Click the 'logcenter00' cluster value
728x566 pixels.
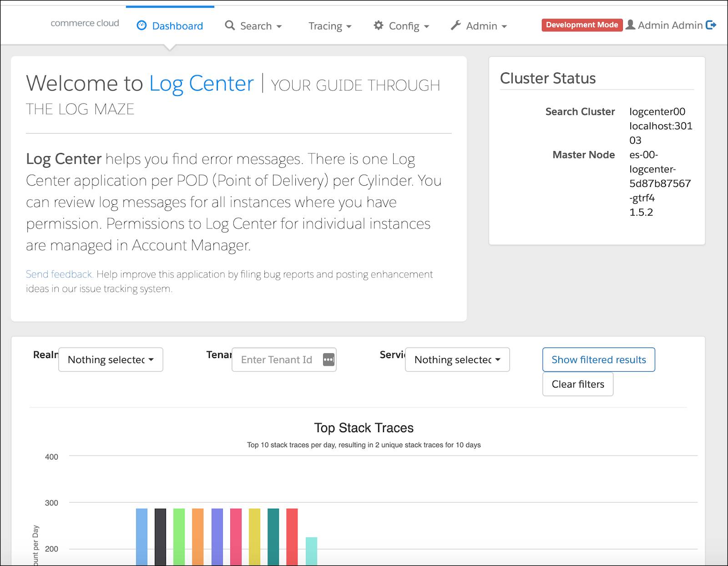click(x=657, y=111)
